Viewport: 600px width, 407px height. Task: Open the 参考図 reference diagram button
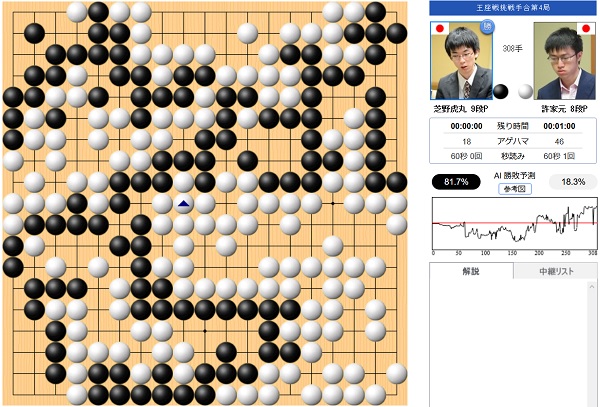(515, 189)
